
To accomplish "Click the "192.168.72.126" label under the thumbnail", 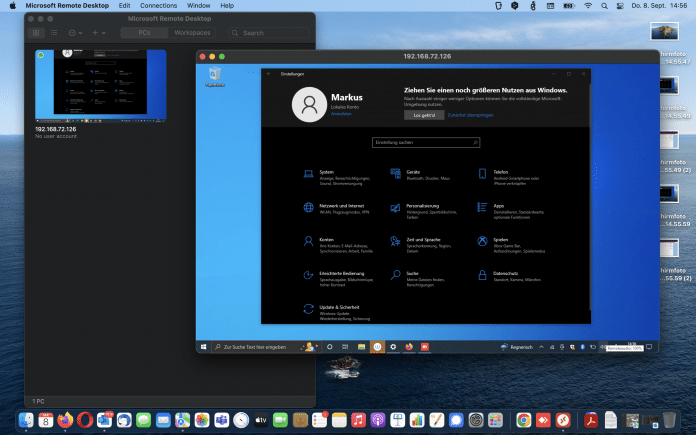I will click(55, 129).
